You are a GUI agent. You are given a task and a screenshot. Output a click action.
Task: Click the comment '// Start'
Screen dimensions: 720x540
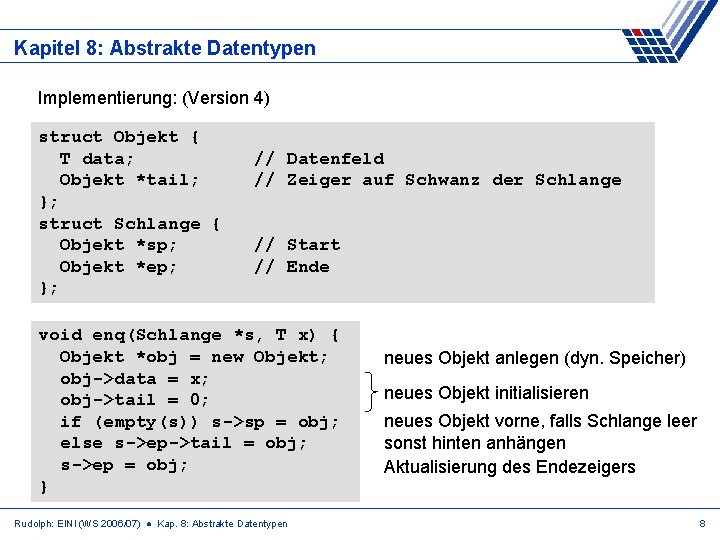(297, 245)
